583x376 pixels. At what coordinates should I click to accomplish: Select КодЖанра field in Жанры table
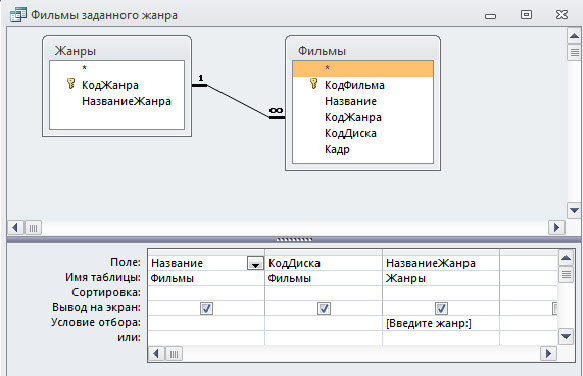point(110,85)
